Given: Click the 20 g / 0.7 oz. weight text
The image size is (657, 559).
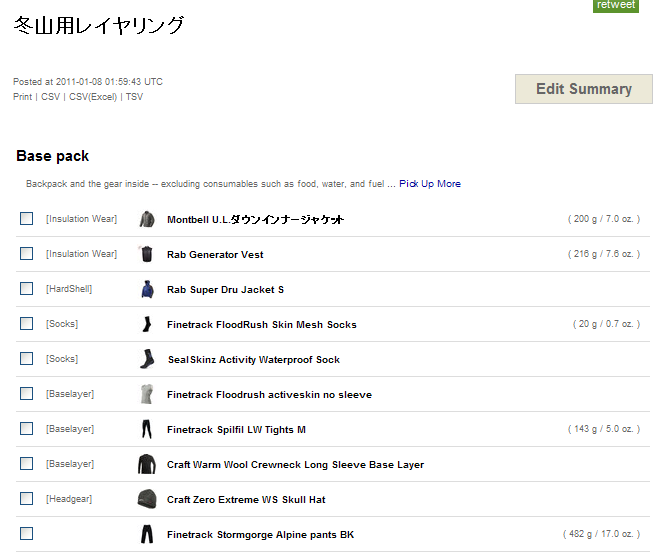Looking at the screenshot, I should point(606,324).
